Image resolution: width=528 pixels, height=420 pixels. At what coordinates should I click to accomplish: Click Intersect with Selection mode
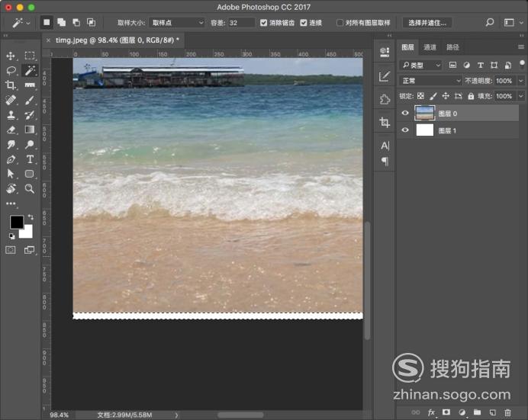coord(92,23)
